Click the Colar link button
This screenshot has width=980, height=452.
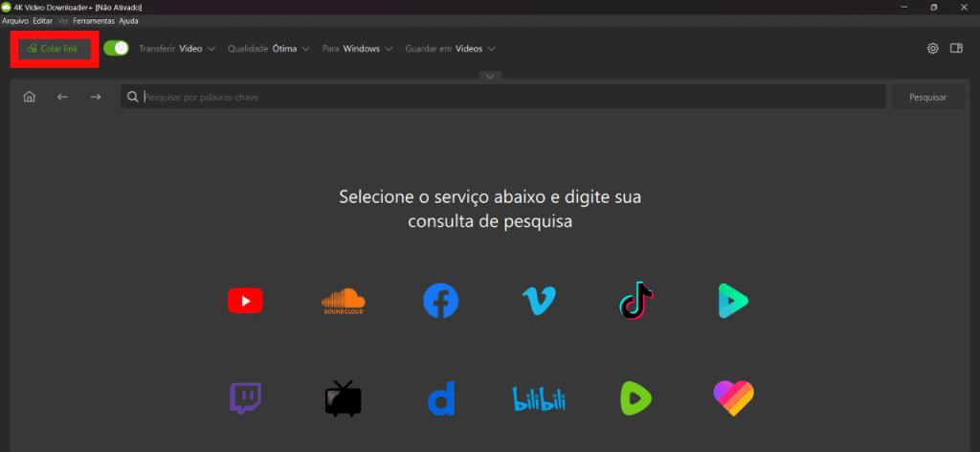click(54, 48)
